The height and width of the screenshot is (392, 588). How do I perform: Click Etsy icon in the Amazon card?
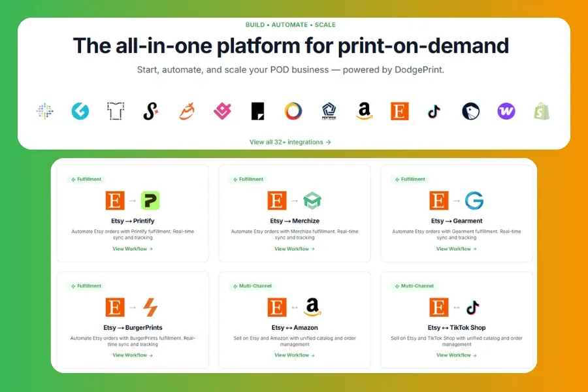click(x=277, y=307)
